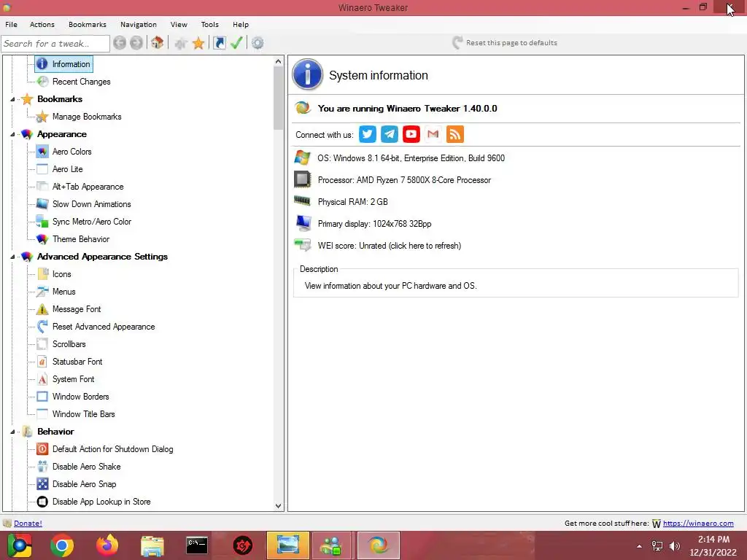Screen dimensions: 747x560
Task: Open the Navigation menu
Action: [x=138, y=24]
